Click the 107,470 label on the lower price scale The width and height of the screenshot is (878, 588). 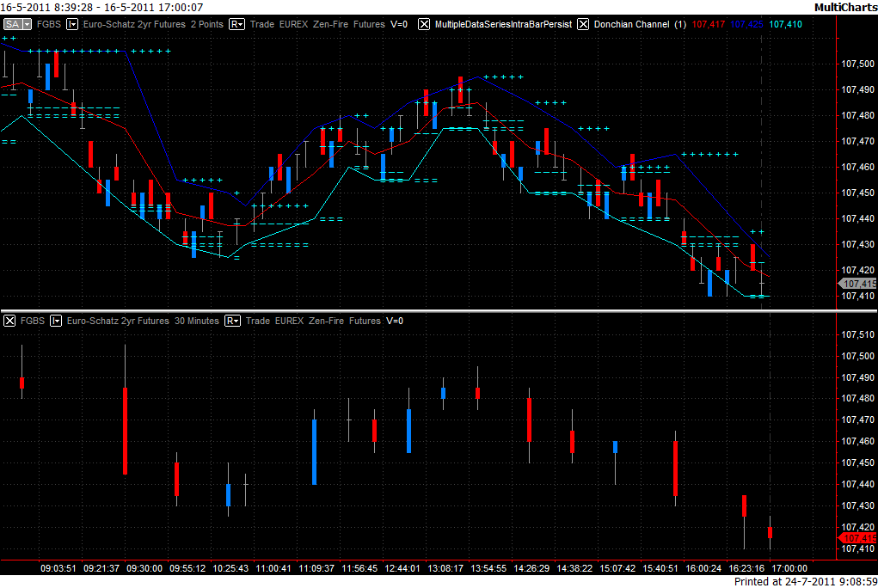coord(858,420)
